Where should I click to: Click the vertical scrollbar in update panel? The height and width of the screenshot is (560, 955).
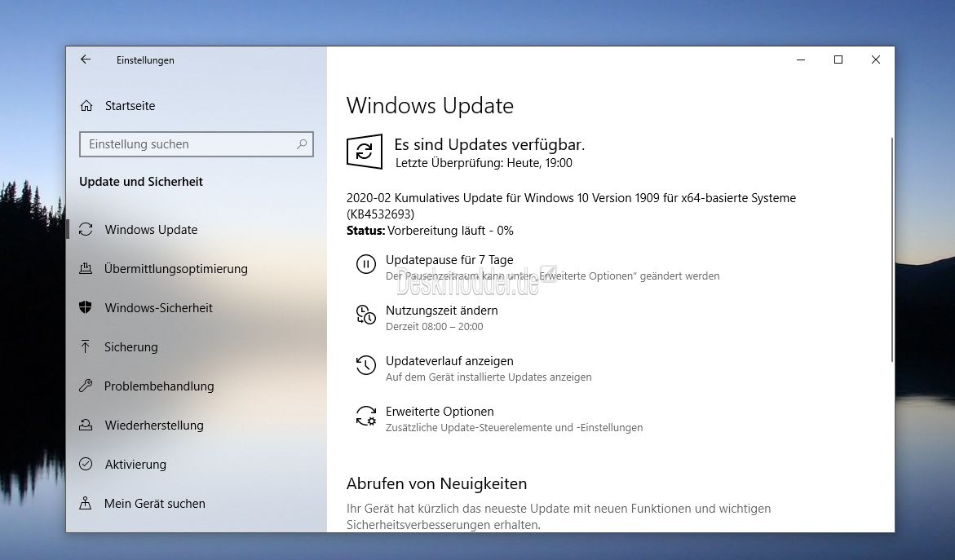pos(892,245)
